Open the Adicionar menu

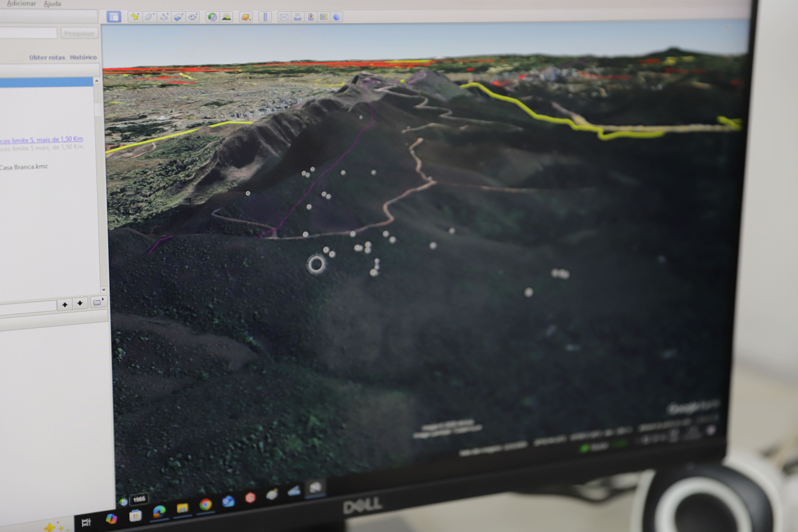21,3
